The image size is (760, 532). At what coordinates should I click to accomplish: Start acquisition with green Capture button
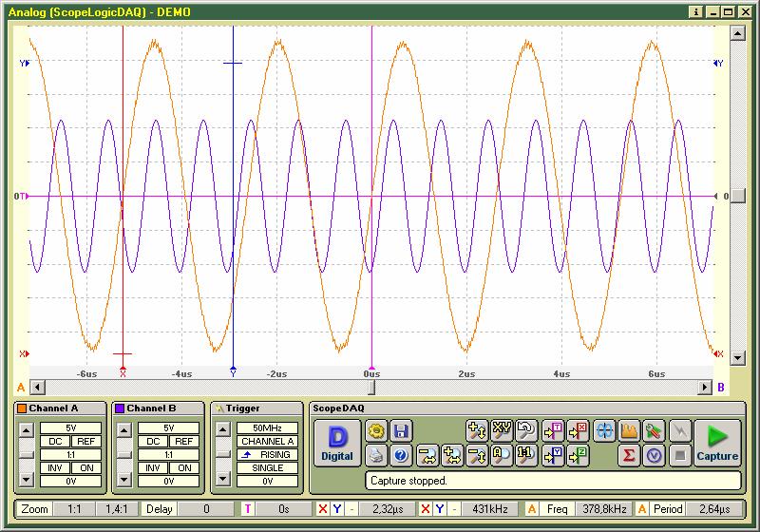(x=718, y=443)
